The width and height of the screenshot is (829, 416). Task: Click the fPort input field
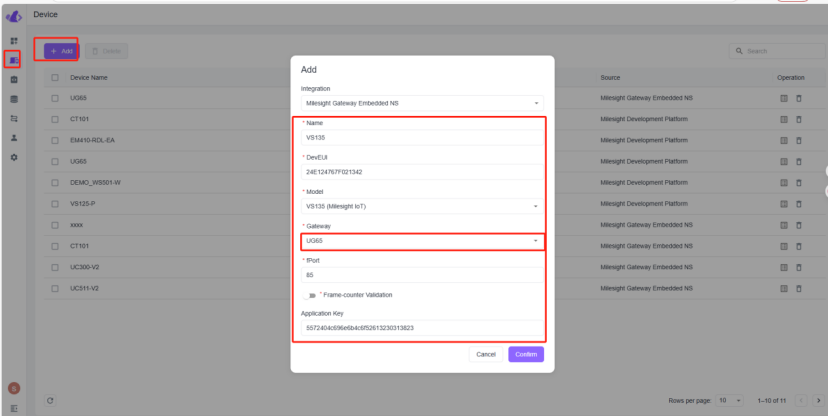422,275
